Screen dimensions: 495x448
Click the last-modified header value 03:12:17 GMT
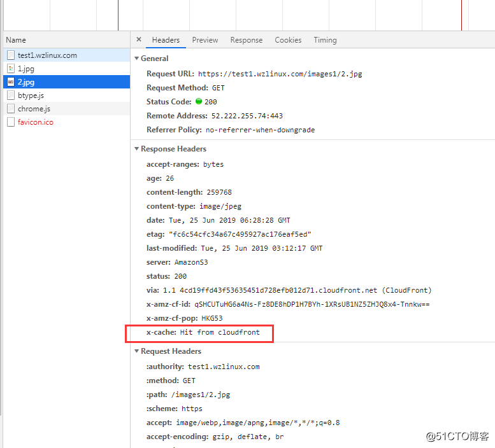[262, 248]
